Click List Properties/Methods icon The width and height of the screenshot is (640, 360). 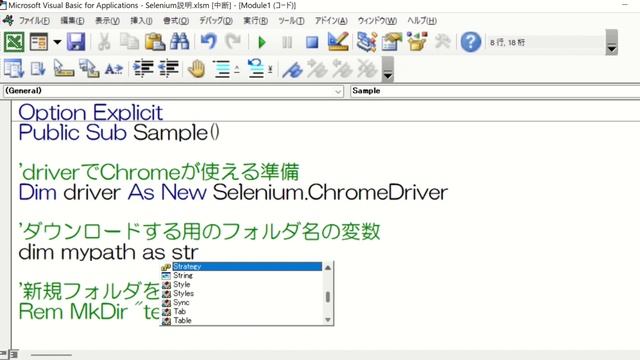(14, 69)
